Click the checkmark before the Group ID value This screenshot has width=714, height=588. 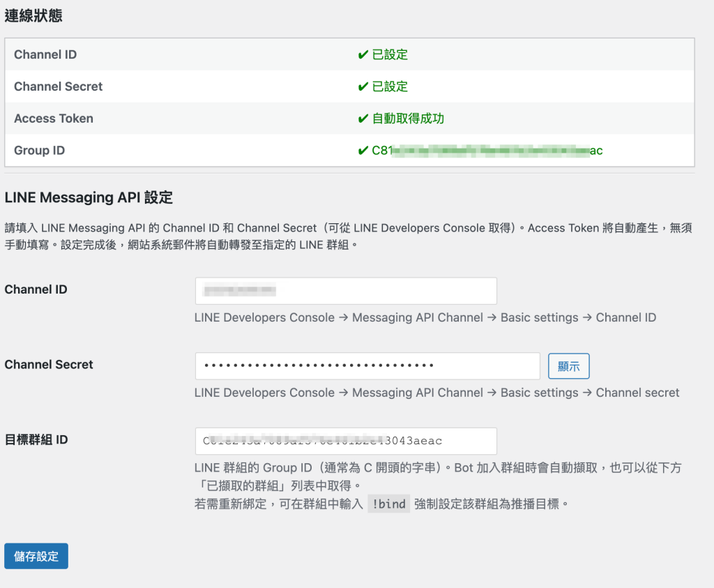[x=363, y=151]
